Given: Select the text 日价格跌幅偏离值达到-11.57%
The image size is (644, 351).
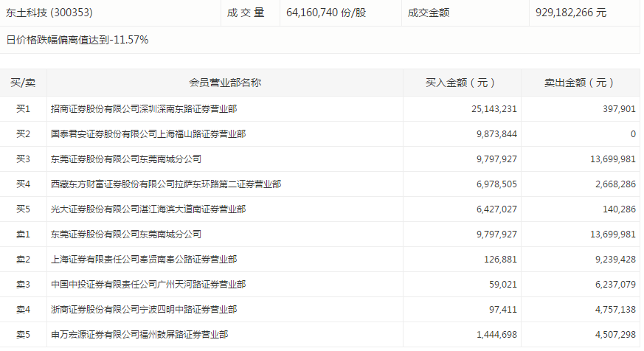Looking at the screenshot, I should tap(77, 40).
